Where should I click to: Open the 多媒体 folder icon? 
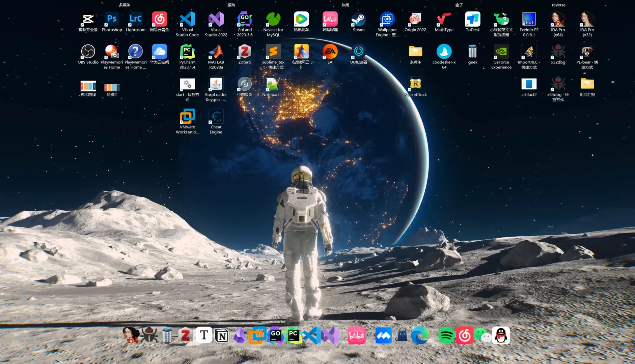click(x=415, y=54)
